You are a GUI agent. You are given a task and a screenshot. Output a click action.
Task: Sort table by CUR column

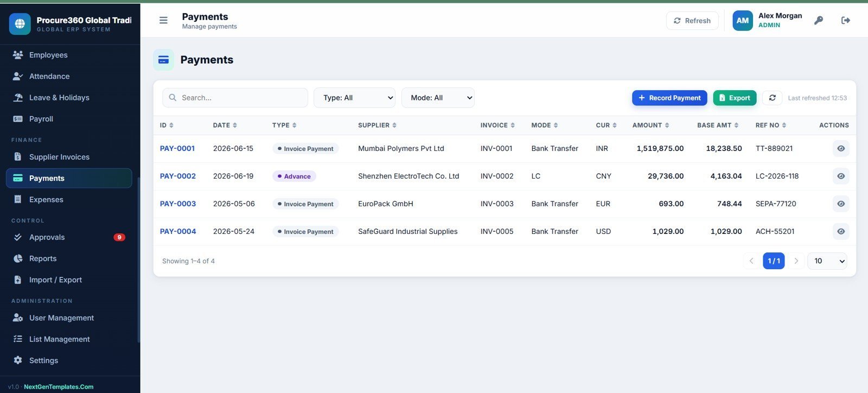[606, 125]
